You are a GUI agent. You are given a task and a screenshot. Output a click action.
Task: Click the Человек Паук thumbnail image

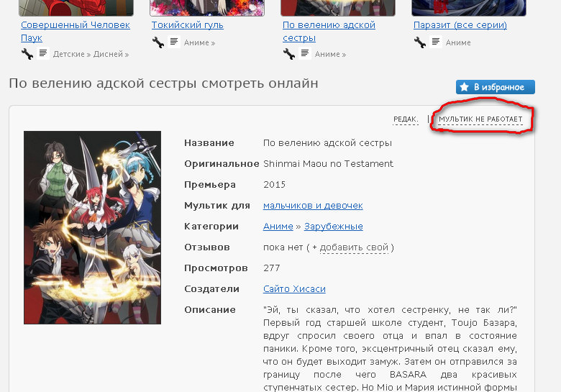(76, 8)
